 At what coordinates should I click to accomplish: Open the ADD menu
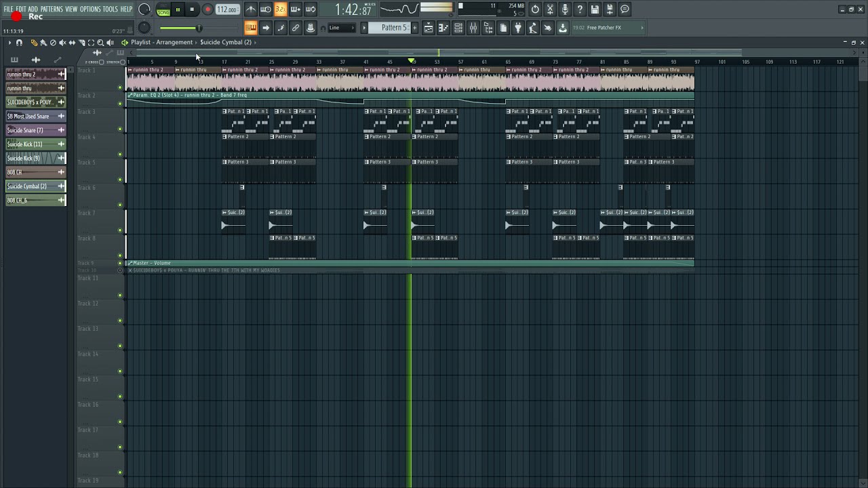33,9
